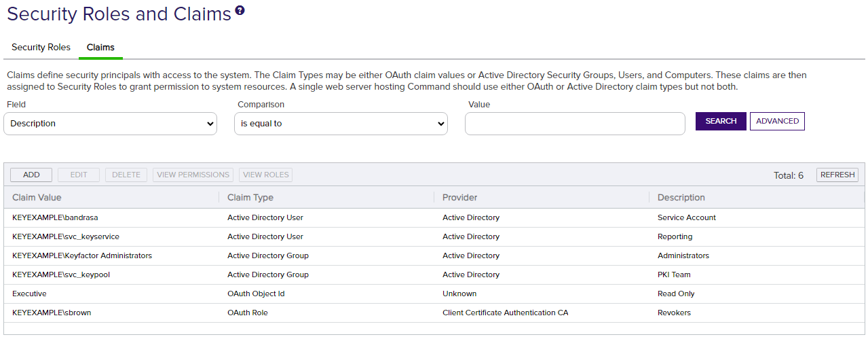Screen dimensions: 868x337
Task: Select the Claims tab
Action: [100, 48]
